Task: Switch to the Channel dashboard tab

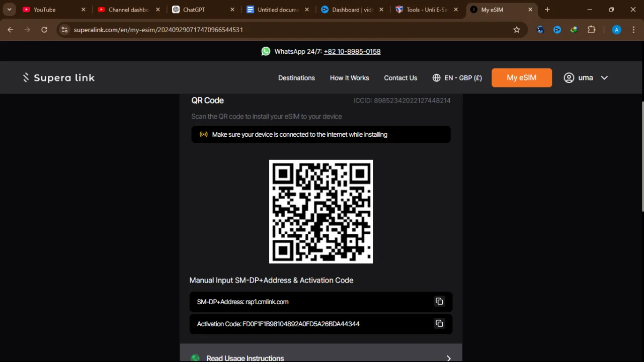Action: pyautogui.click(x=129, y=10)
